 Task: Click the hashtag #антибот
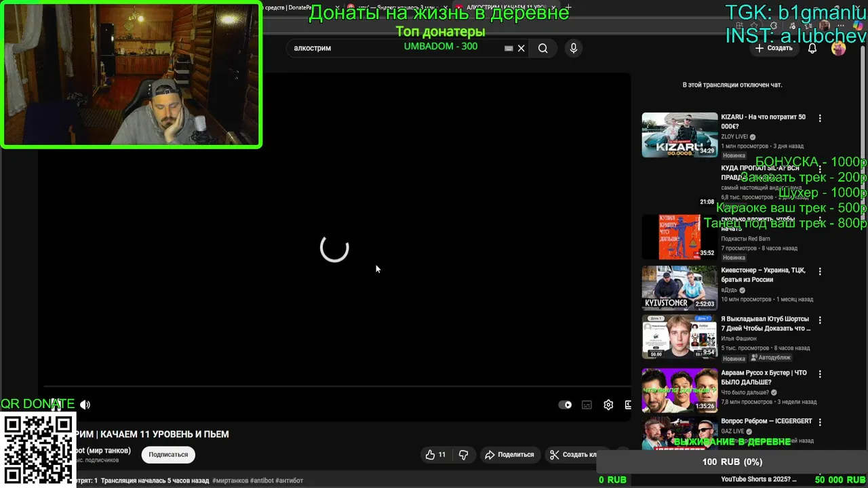(289, 481)
